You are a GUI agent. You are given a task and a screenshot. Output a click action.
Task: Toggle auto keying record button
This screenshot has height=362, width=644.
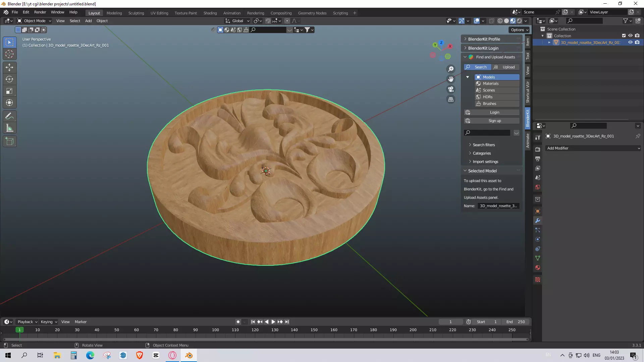coord(238,322)
